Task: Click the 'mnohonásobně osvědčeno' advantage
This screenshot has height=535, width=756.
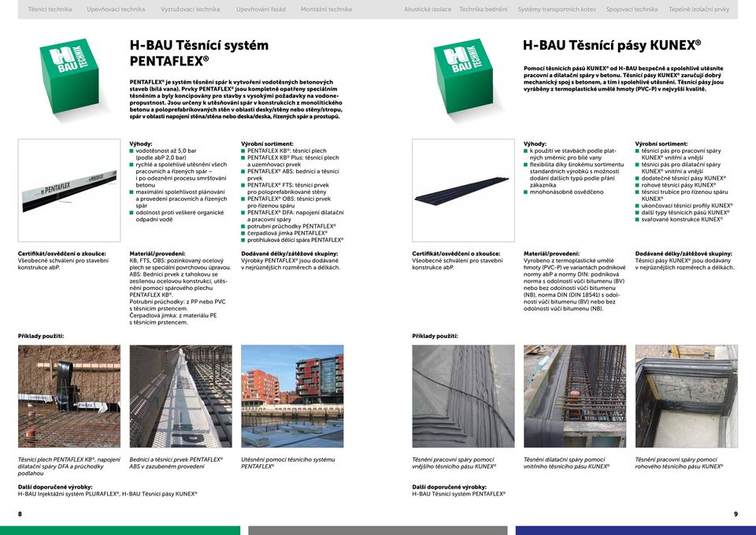Action: 566,192
